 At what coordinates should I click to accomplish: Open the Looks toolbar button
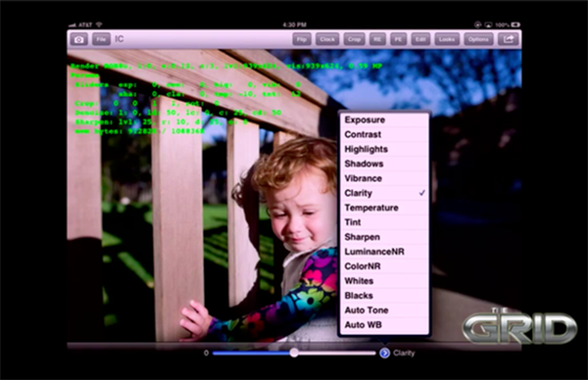click(447, 39)
